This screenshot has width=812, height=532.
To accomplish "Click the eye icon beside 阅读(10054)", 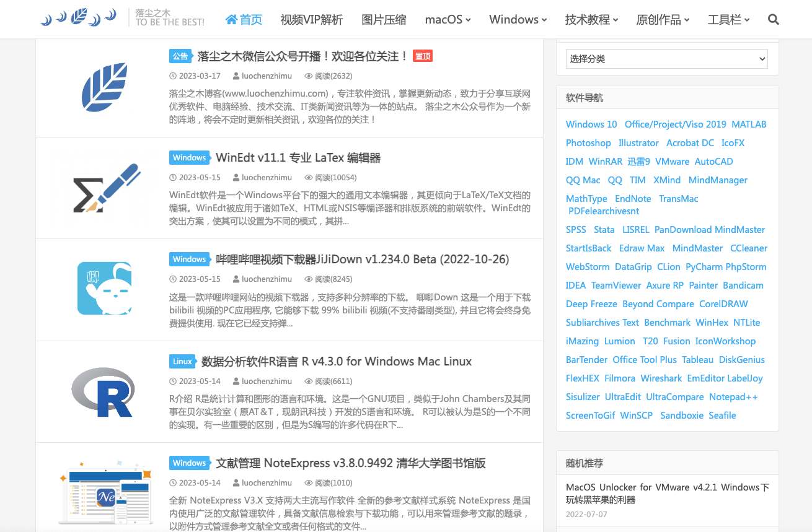I will tap(309, 178).
